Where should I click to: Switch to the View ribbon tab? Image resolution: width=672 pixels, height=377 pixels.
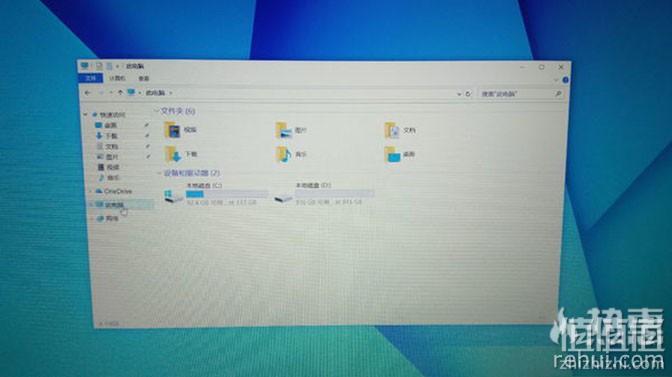144,78
